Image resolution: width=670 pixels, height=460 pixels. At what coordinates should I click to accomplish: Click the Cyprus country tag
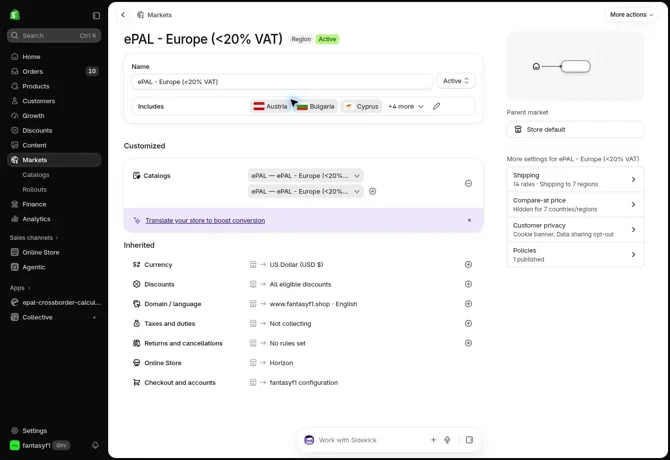[361, 106]
